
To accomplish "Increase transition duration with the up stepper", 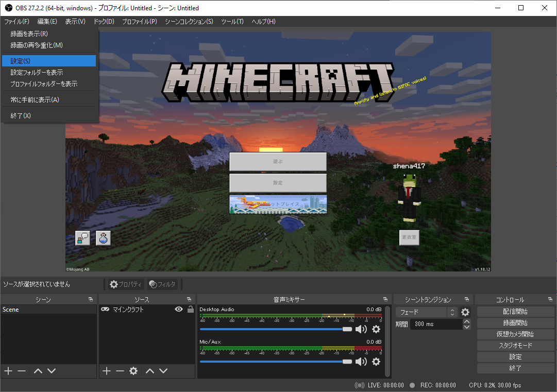I will [x=467, y=321].
